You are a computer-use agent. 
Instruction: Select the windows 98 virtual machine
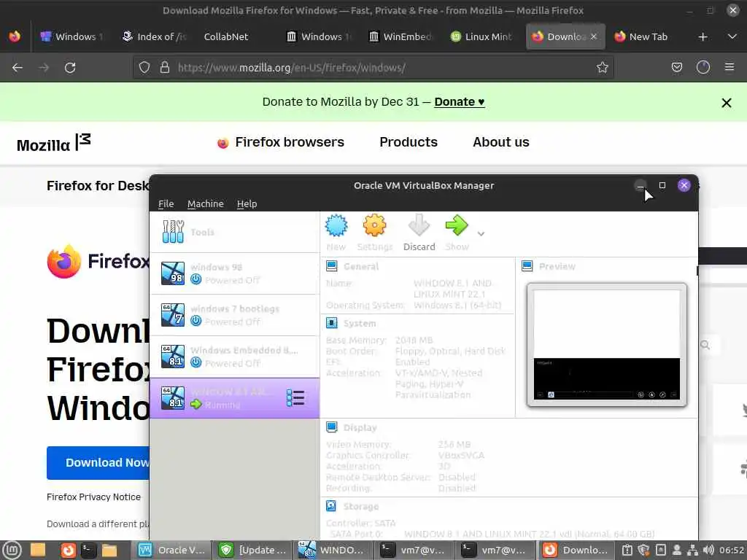[x=234, y=273]
